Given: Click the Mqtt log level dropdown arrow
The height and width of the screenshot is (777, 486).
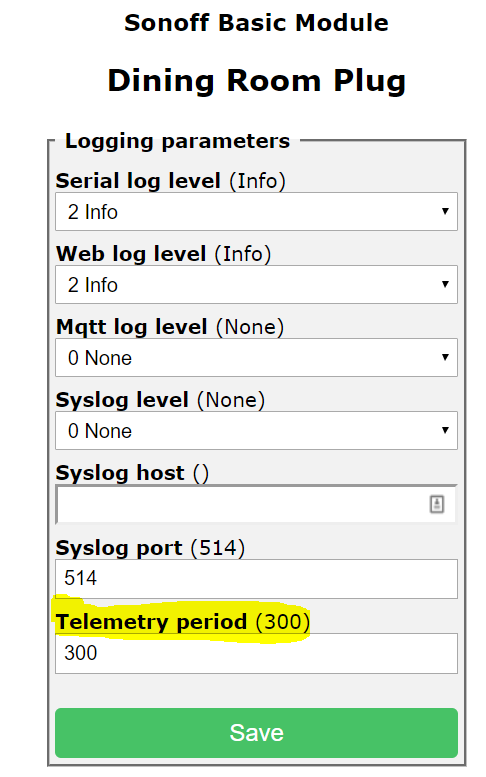Looking at the screenshot, I should pyautogui.click(x=445, y=357).
